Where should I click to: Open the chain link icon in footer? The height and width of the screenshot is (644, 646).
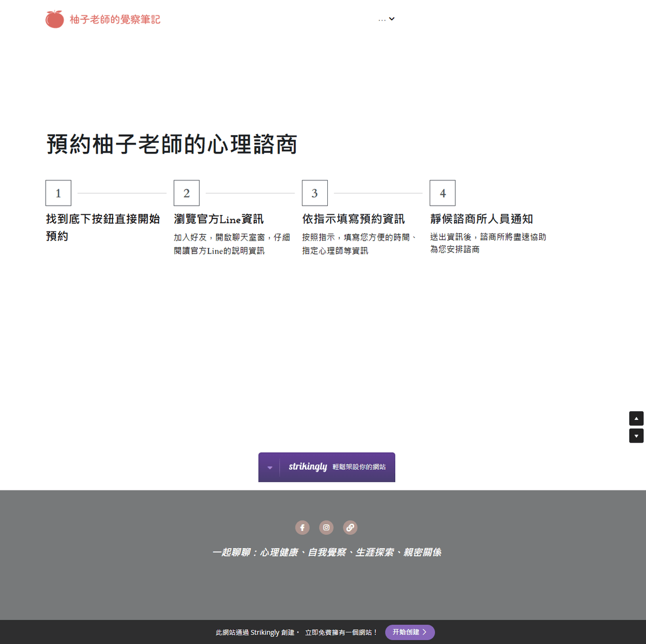350,528
